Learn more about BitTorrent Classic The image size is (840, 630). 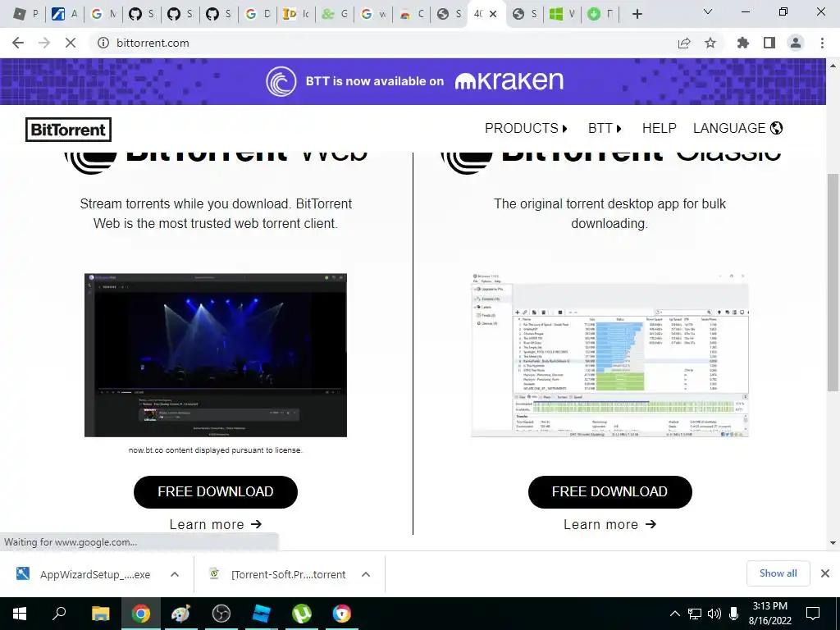[x=609, y=524]
